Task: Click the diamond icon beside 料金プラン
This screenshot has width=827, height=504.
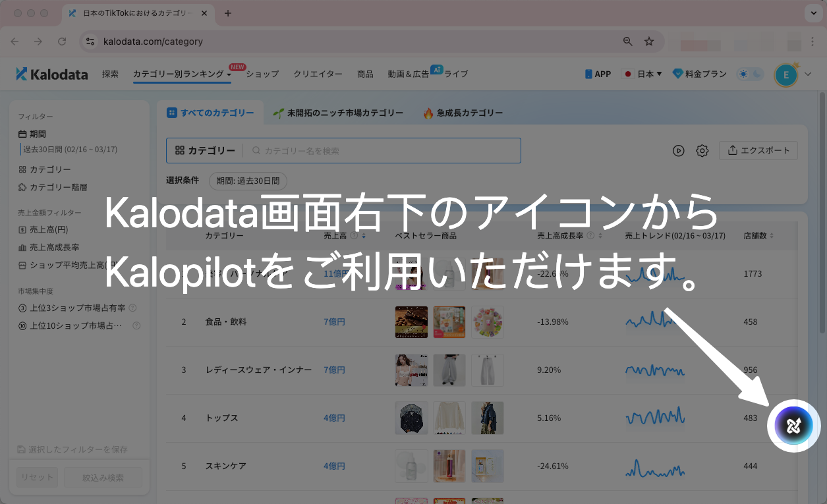Action: pyautogui.click(x=677, y=74)
